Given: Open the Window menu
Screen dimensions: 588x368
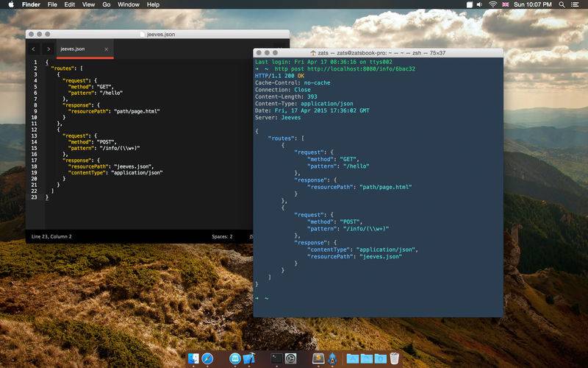Looking at the screenshot, I should pos(129,4).
